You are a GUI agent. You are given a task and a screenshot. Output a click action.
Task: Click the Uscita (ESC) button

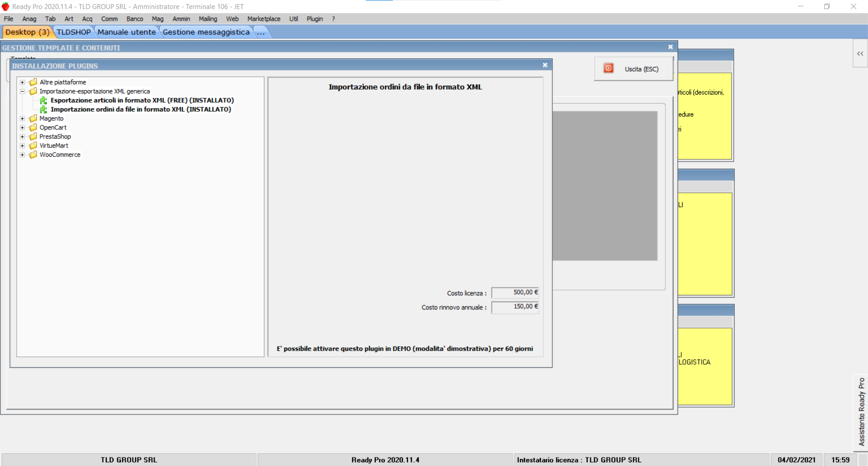point(634,69)
